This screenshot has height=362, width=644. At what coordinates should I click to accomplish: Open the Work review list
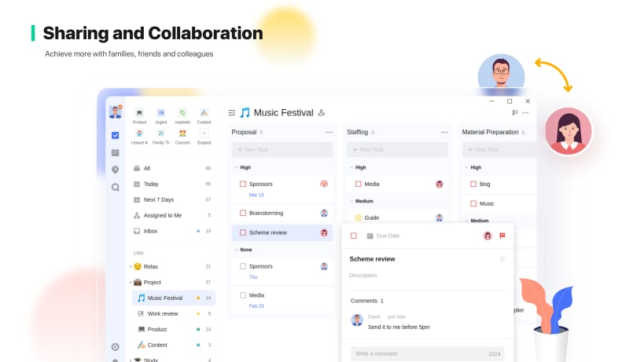click(174, 313)
